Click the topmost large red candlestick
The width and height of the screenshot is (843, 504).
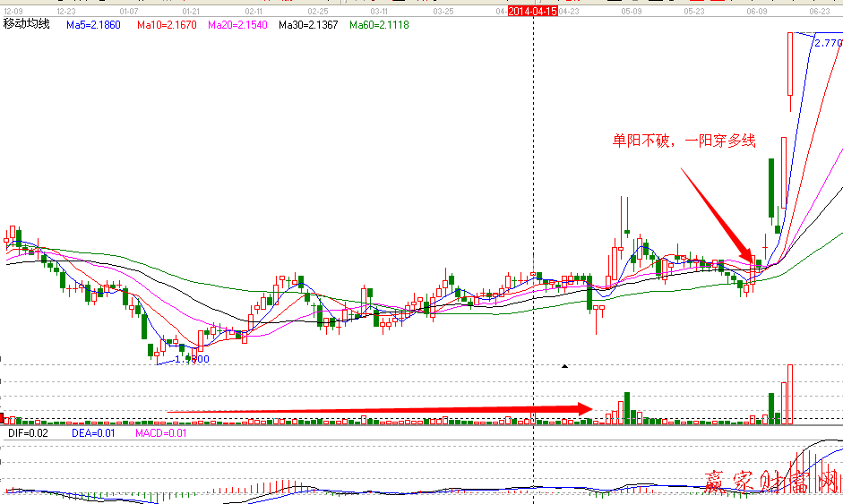[790, 64]
